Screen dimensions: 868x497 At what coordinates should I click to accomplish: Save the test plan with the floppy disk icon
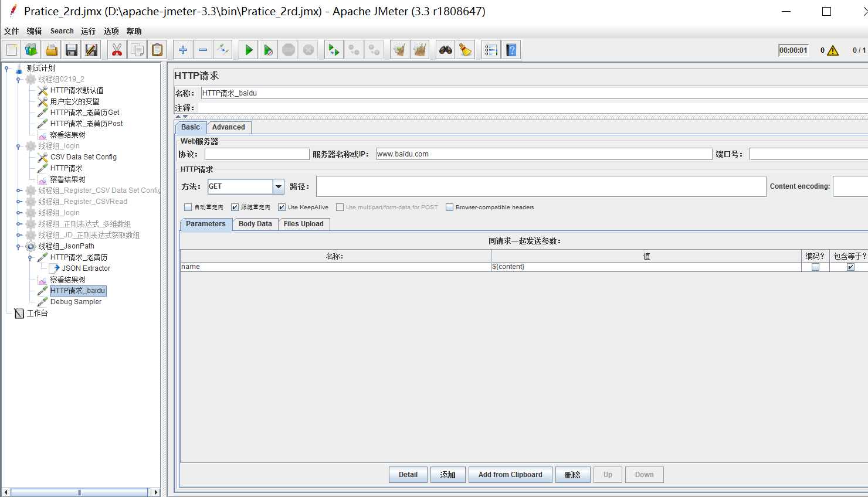(x=72, y=50)
